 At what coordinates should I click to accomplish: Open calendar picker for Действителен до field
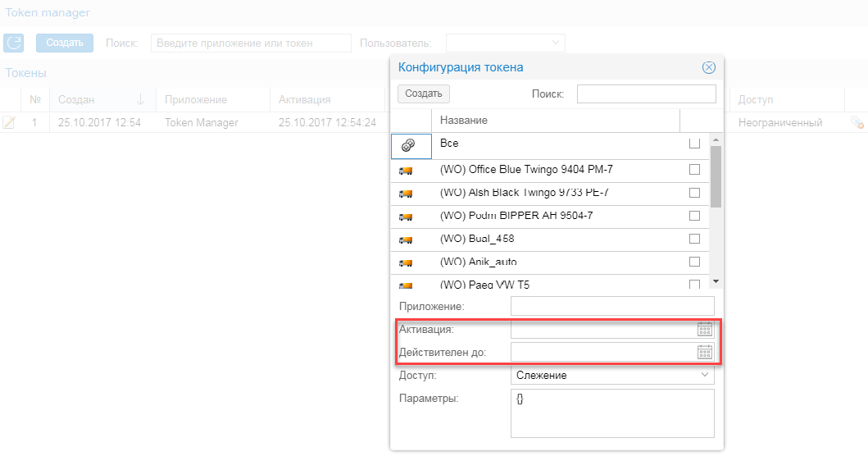tap(705, 352)
